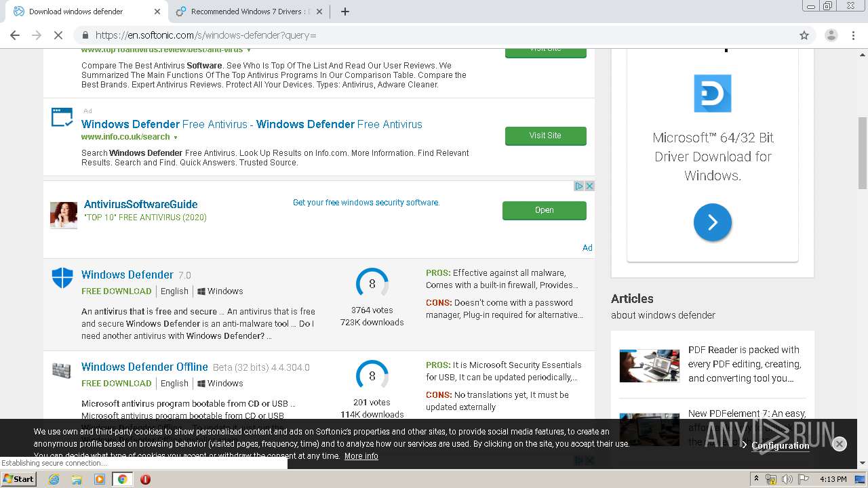
Task: Click the Windows Defender Offline rating circle
Action: (372, 376)
